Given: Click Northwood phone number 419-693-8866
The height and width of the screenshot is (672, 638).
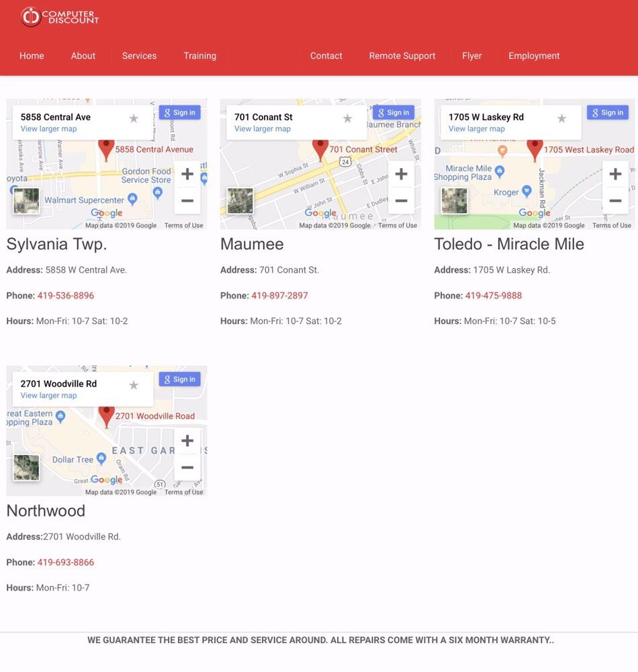Looking at the screenshot, I should (66, 562).
